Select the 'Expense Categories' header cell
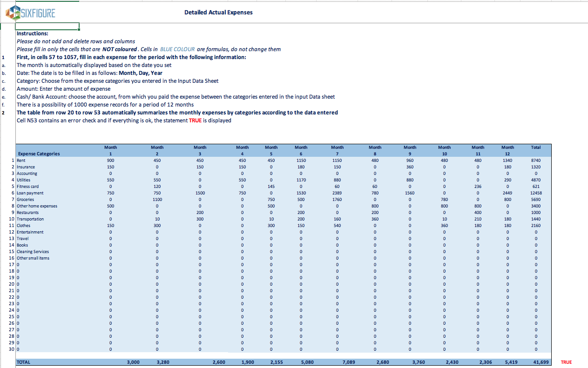This screenshot has height=368, width=588. click(x=39, y=154)
